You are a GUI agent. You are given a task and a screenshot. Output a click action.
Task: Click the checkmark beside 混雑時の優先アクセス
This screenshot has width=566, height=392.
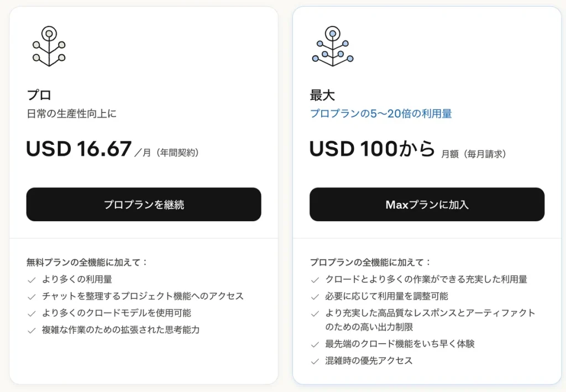[315, 361]
